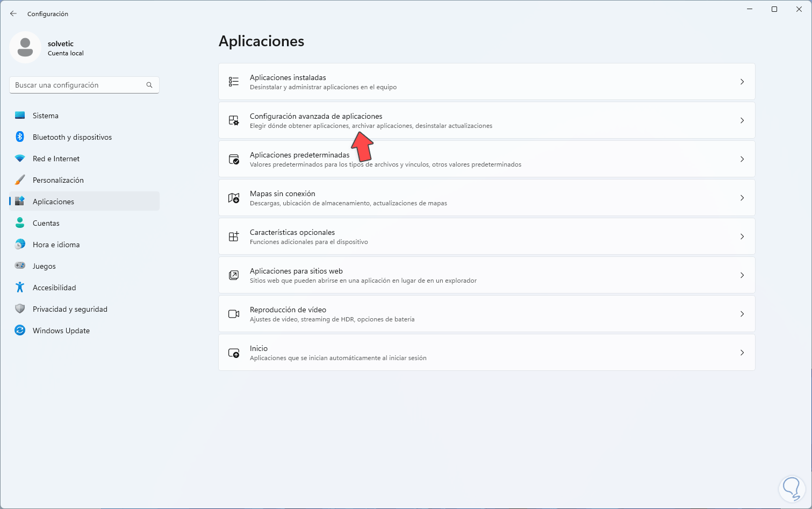Open Hora e idioma settings section

pos(56,245)
